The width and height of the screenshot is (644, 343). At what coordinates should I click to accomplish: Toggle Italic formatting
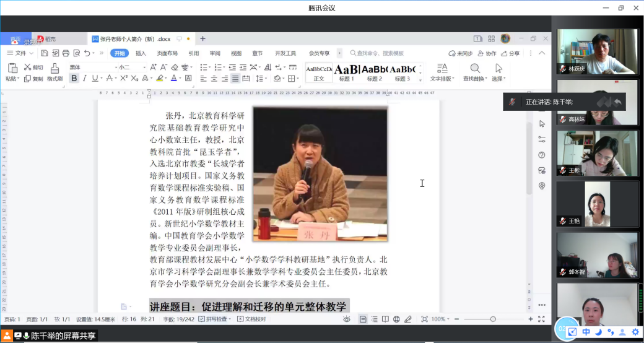click(85, 78)
